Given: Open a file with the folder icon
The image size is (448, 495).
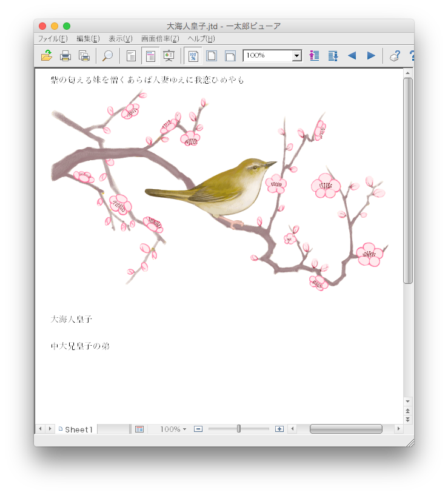Looking at the screenshot, I should 47,56.
